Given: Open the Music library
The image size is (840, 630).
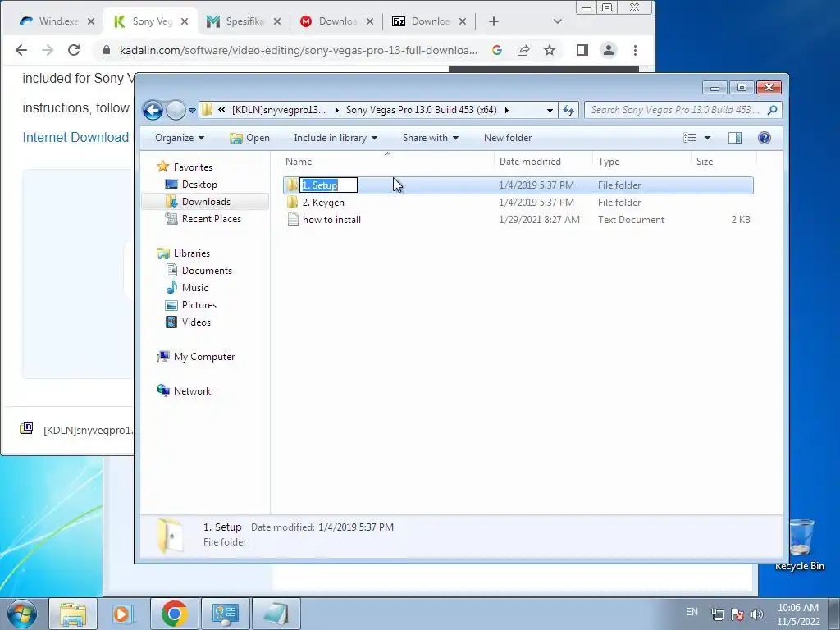Looking at the screenshot, I should point(195,288).
